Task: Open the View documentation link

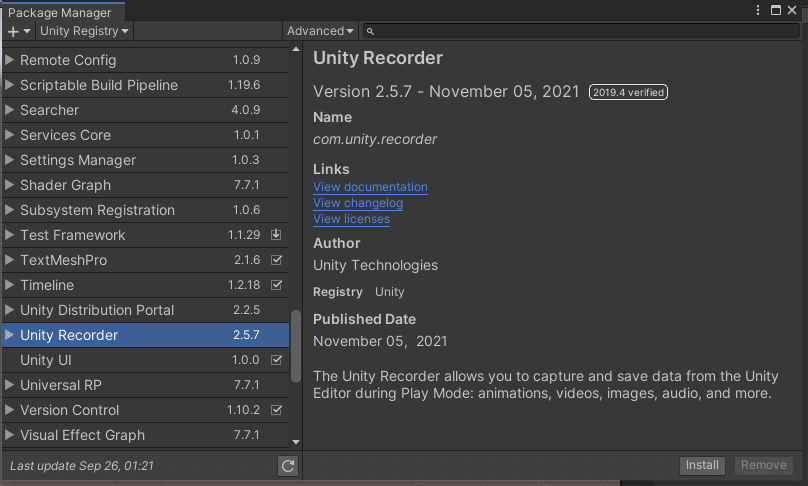Action: coord(370,187)
